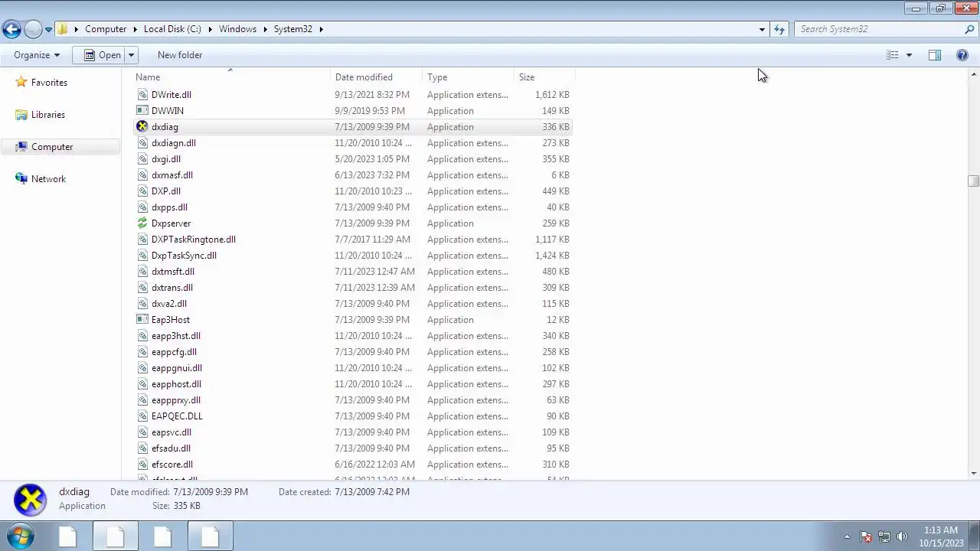
Task: Go to the Windows breadcrumb
Action: 237,29
